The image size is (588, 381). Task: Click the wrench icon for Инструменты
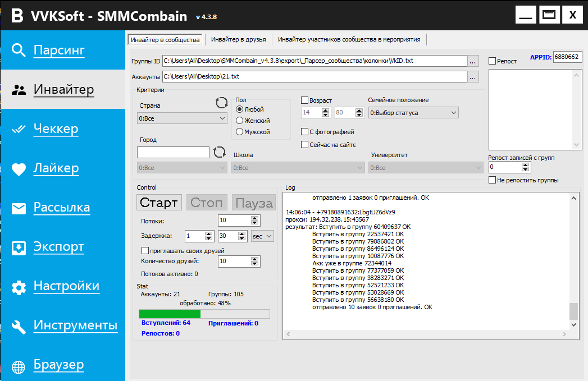click(x=19, y=327)
